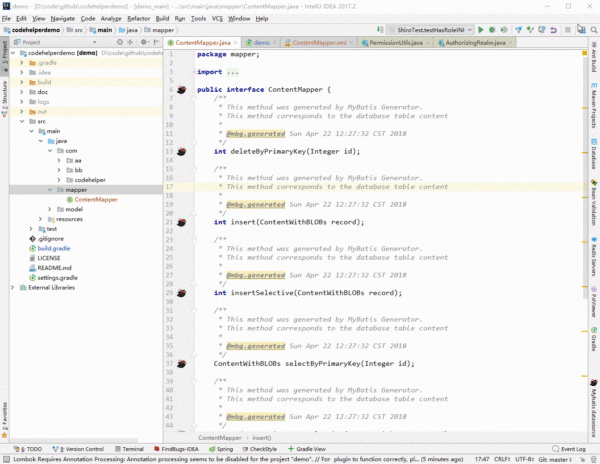
Task: Open the Gradle side tool window
Action: 594,339
